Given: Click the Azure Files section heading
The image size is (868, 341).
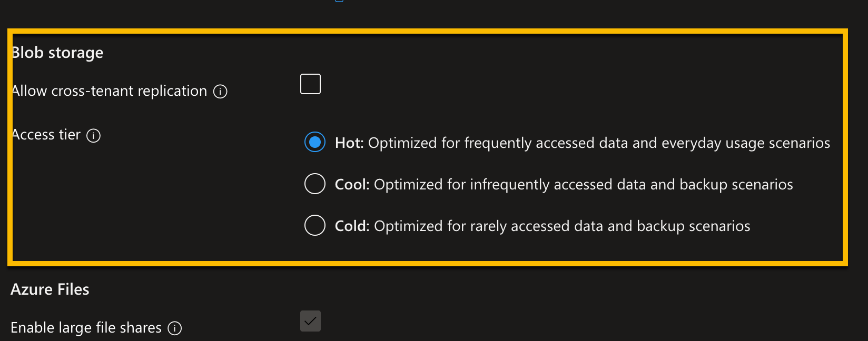Looking at the screenshot, I should [50, 289].
